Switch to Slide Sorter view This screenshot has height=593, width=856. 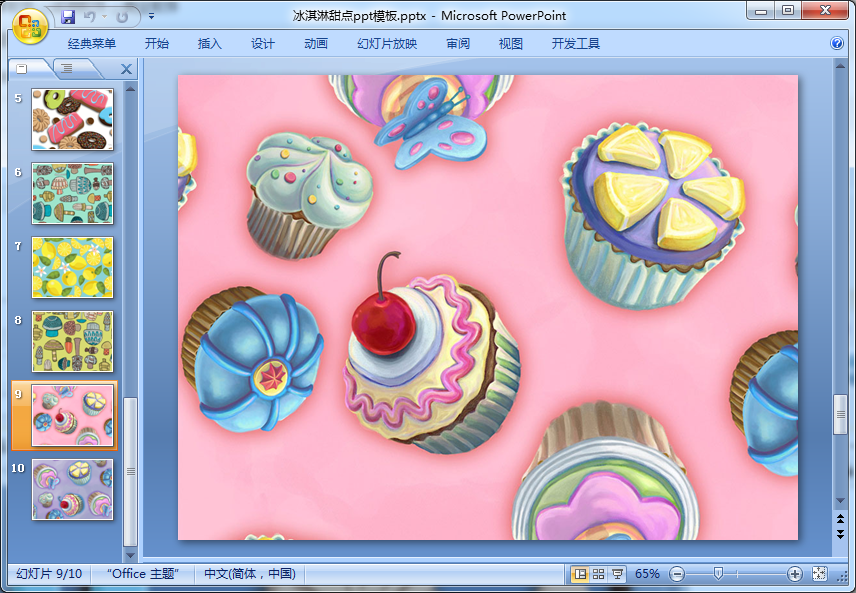[598, 574]
